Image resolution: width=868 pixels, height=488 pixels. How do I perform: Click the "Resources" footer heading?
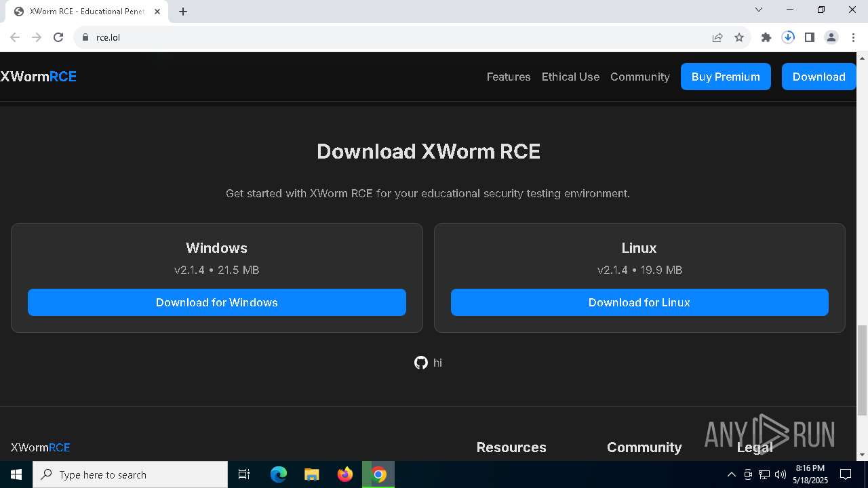tap(511, 447)
